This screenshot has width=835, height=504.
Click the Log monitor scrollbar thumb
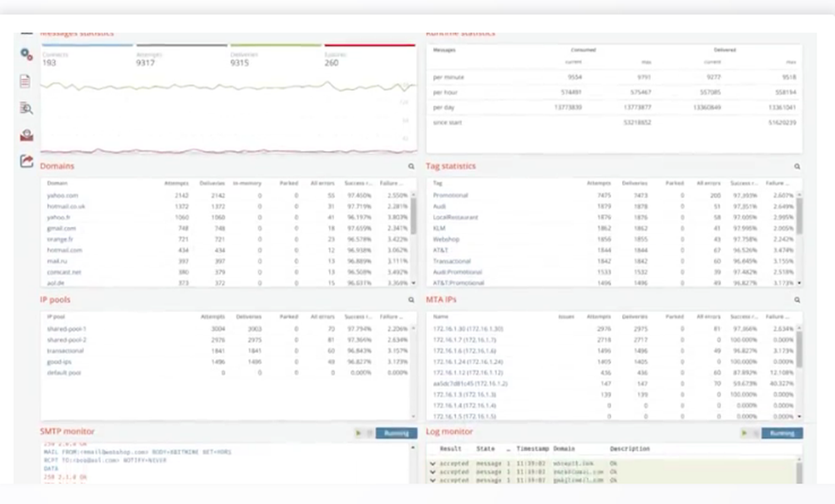(799, 472)
